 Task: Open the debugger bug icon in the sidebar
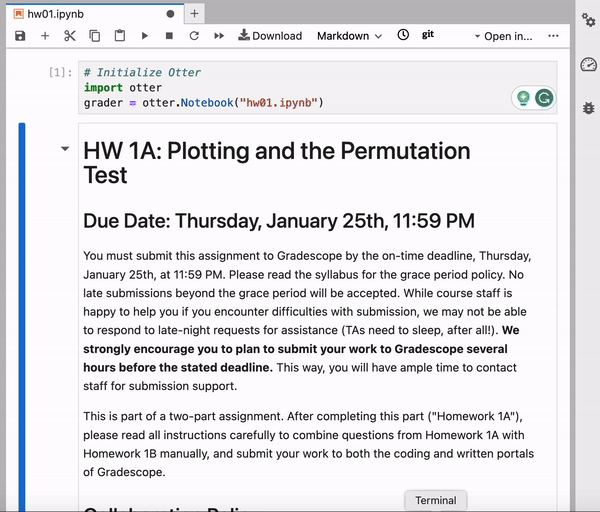tap(589, 108)
